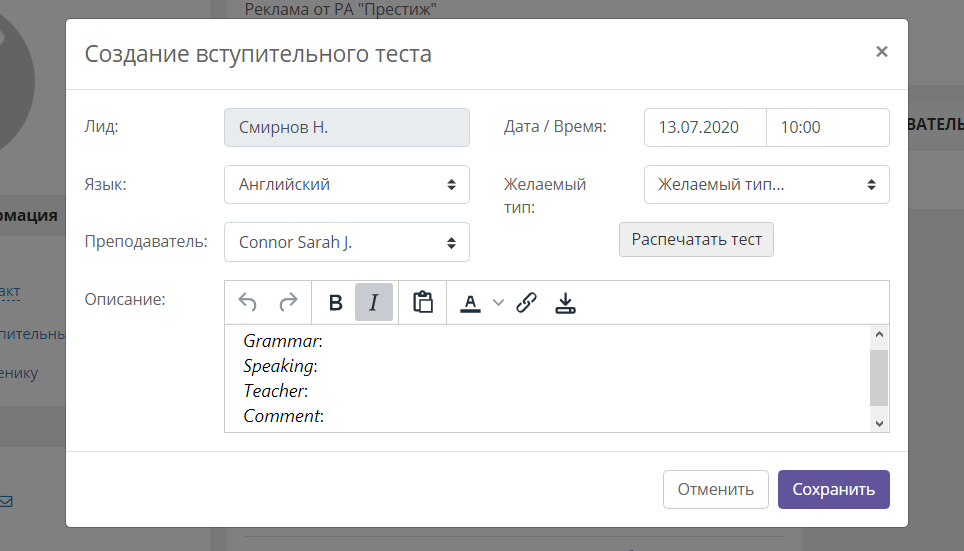Click the envelope icon in background page
The image size is (964, 551).
[6, 502]
